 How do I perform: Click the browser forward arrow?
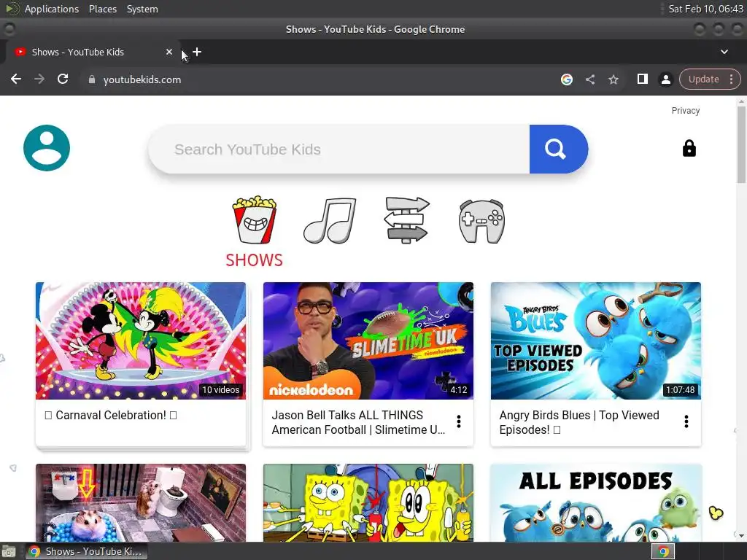coord(39,79)
